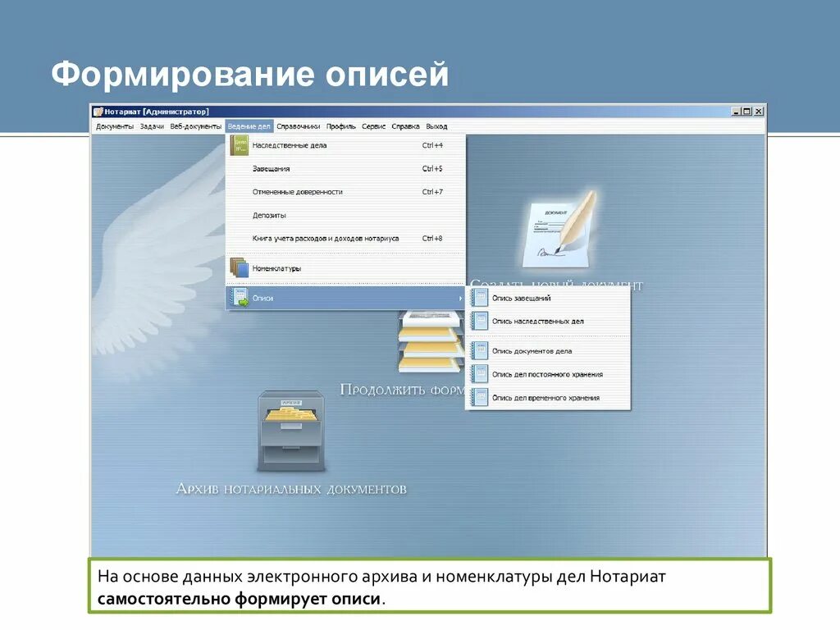Click Продолжить формирование label
This screenshot has height=630, width=840.
click(x=402, y=390)
